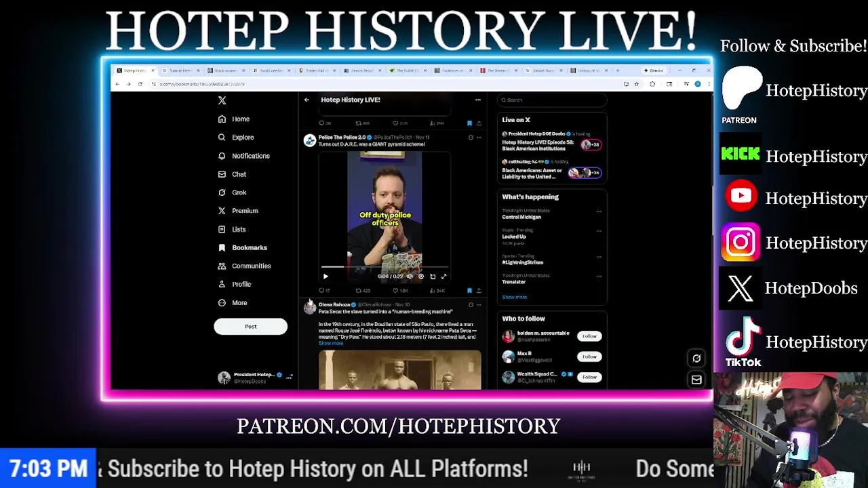Open Grok icon on Police The Police post
Image resolution: width=868 pixels, height=488 pixels.
point(471,138)
